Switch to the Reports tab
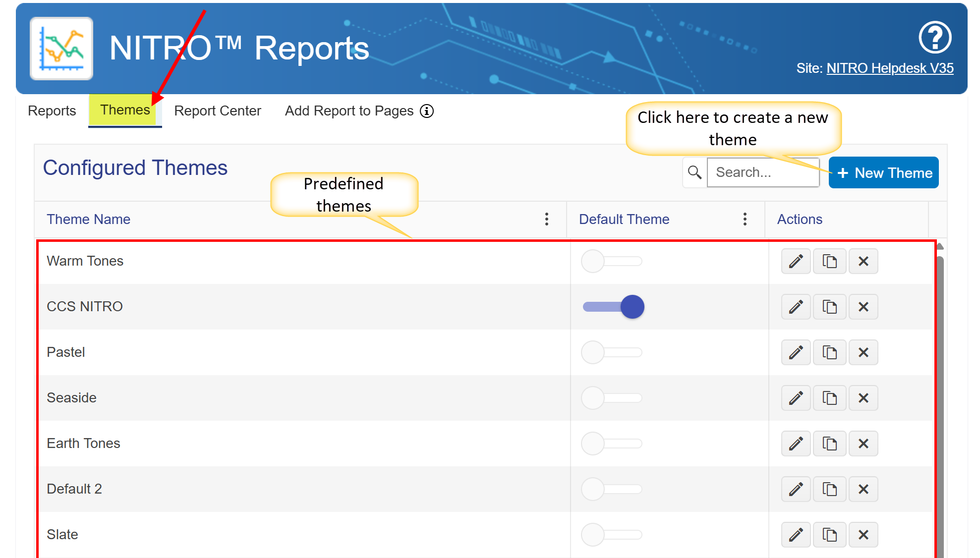Viewport: 980px width, 558px height. [52, 111]
